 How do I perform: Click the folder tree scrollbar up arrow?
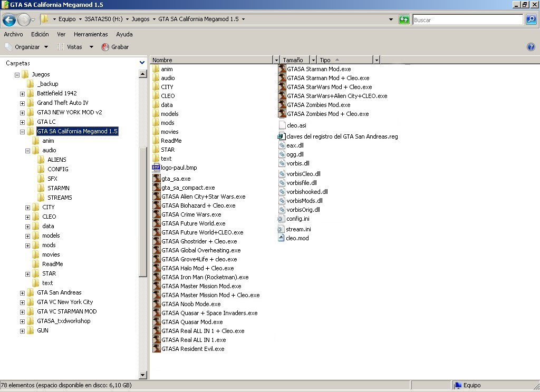click(142, 74)
